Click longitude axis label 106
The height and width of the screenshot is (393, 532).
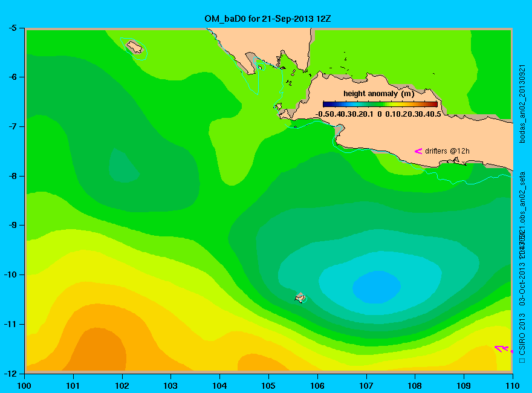[x=317, y=386]
